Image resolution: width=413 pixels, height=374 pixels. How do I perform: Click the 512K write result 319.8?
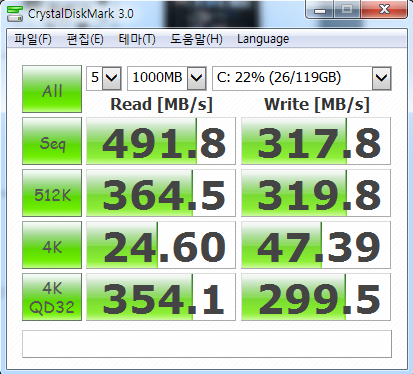coord(316,193)
